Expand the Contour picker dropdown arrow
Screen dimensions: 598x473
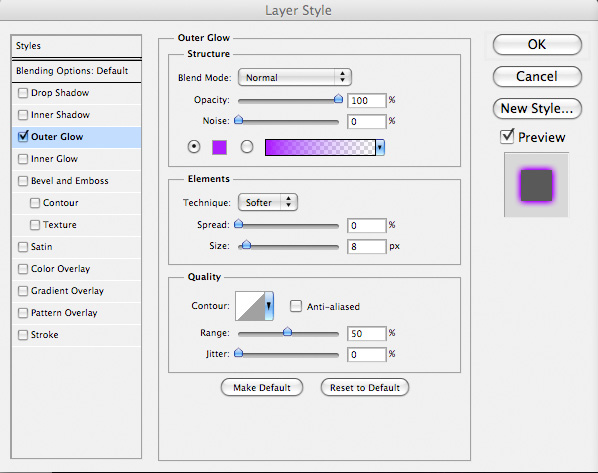269,306
